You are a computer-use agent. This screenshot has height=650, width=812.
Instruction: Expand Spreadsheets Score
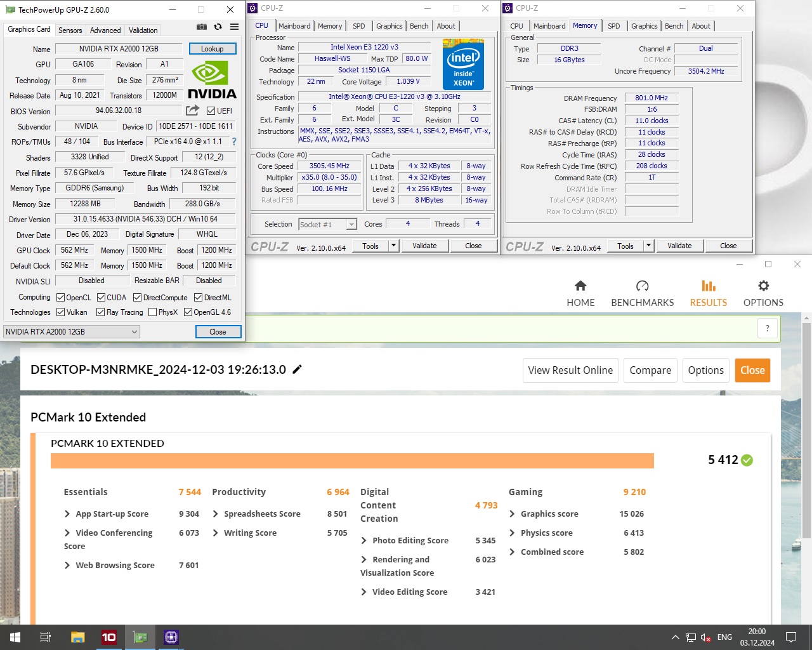tap(216, 514)
